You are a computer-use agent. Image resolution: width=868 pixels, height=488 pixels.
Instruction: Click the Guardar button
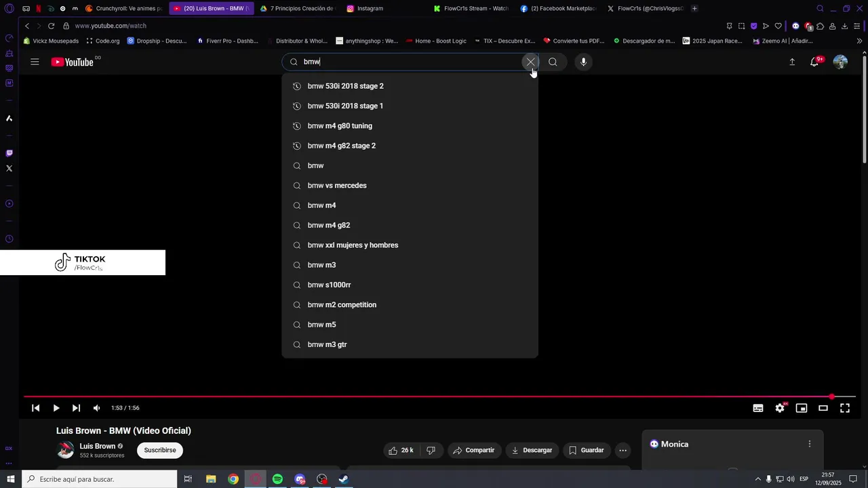[x=587, y=450]
